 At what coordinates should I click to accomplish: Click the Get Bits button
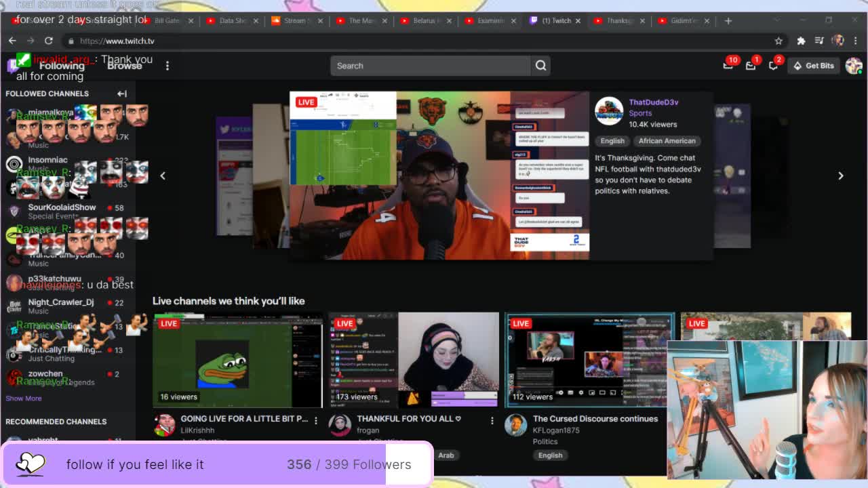[813, 66]
